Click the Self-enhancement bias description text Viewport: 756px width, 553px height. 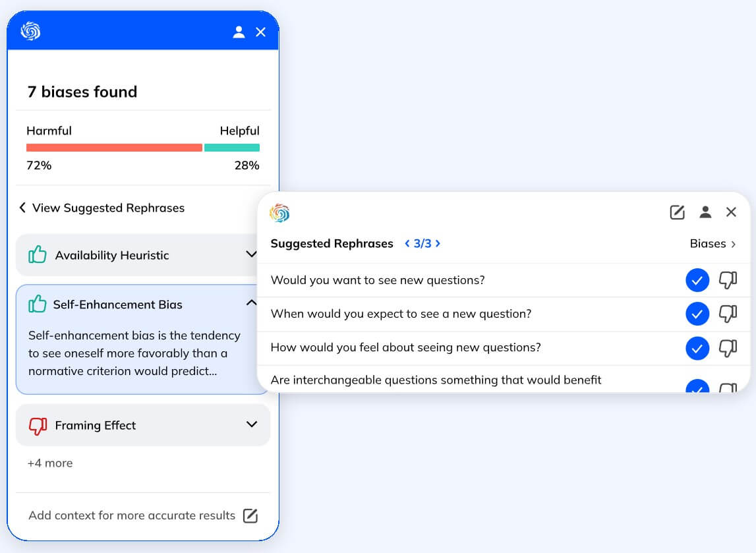point(134,353)
